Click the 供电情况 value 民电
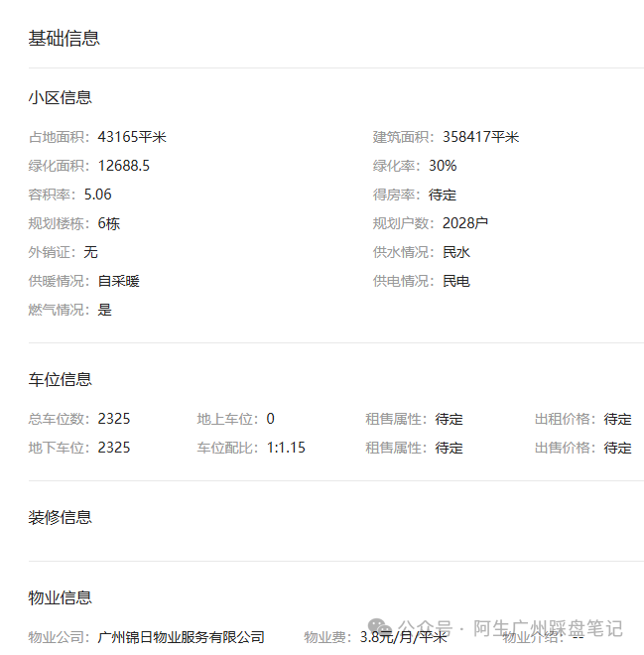 click(456, 281)
